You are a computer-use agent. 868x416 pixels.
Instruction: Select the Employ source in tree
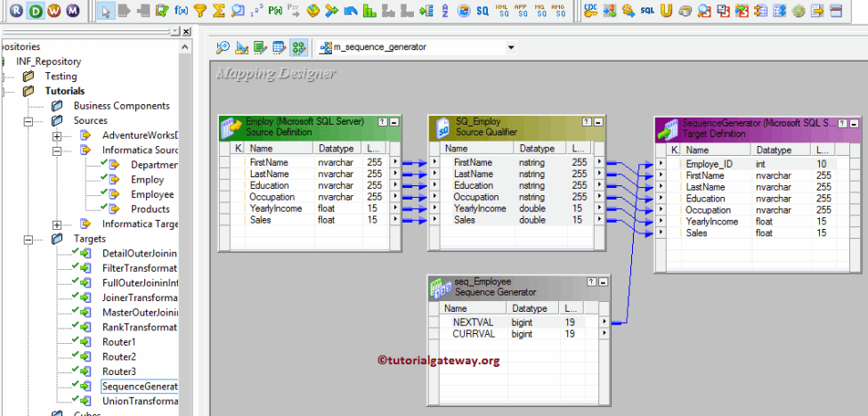point(147,179)
